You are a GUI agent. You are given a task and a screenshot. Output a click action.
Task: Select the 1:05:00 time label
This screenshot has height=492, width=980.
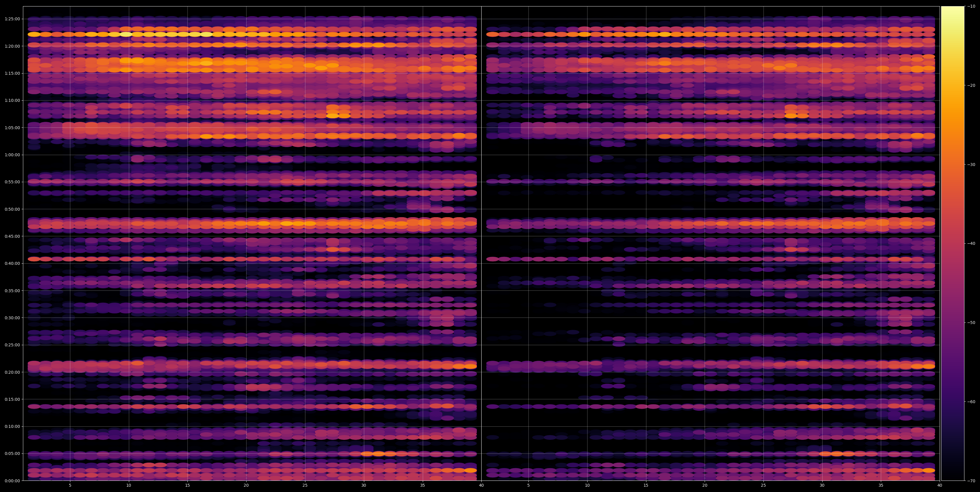click(x=12, y=127)
